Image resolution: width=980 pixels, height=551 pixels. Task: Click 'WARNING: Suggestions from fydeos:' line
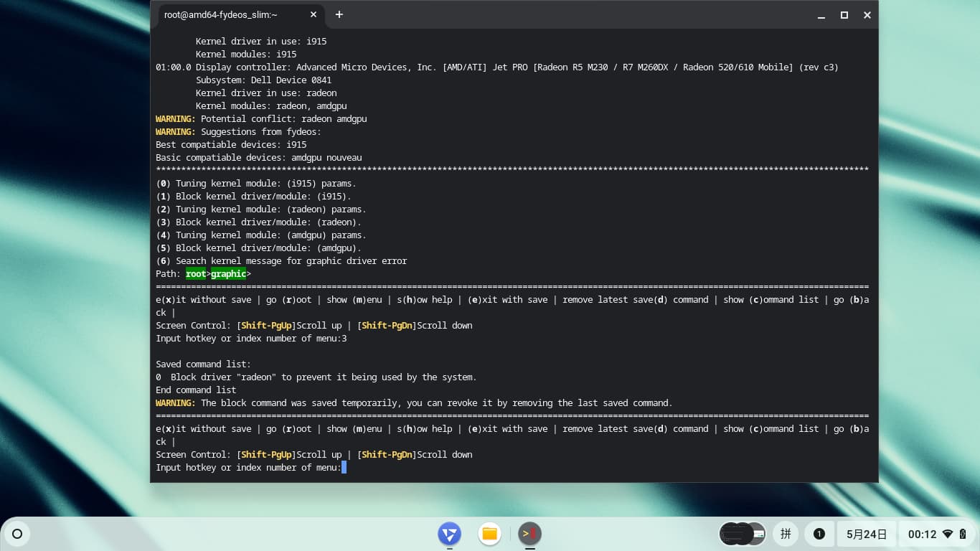pyautogui.click(x=238, y=132)
